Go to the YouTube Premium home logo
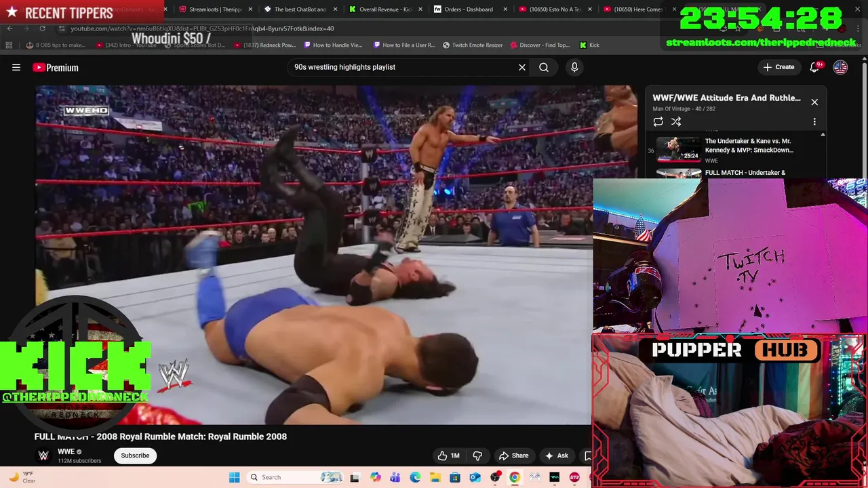The image size is (868, 488). 56,67
